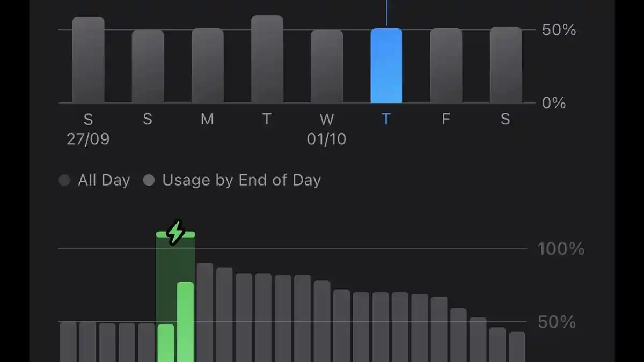
Task: Tap the grey Tuesday bar in weekly chart
Action: point(267,59)
